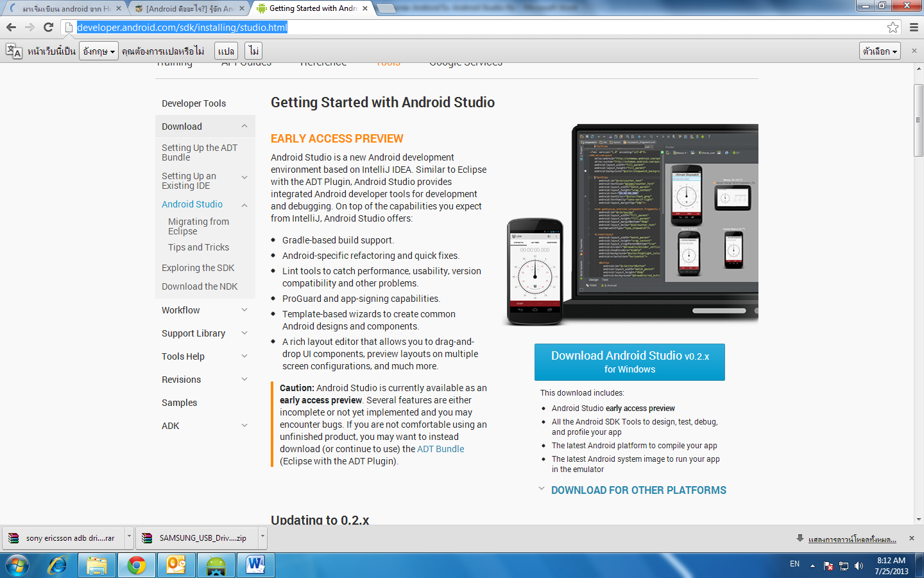
Task: Open the translate options dropdown (ตัวเลือก)
Action: point(880,51)
